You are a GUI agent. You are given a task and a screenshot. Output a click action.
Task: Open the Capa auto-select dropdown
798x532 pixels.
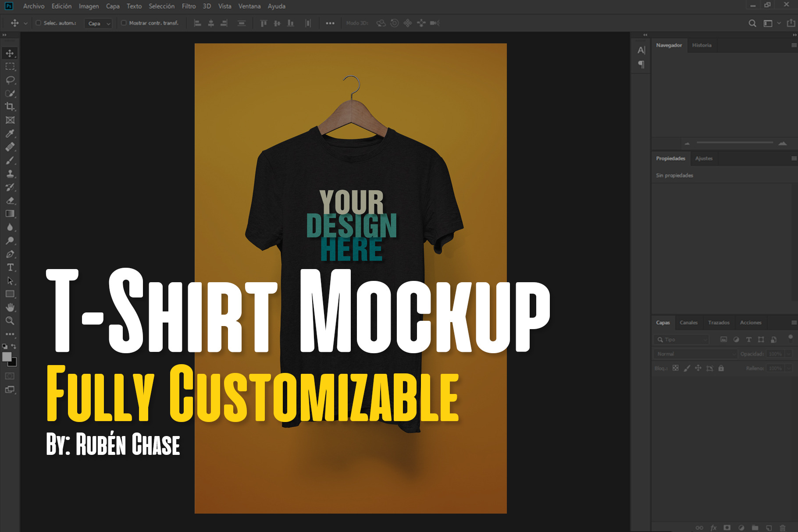coord(99,23)
